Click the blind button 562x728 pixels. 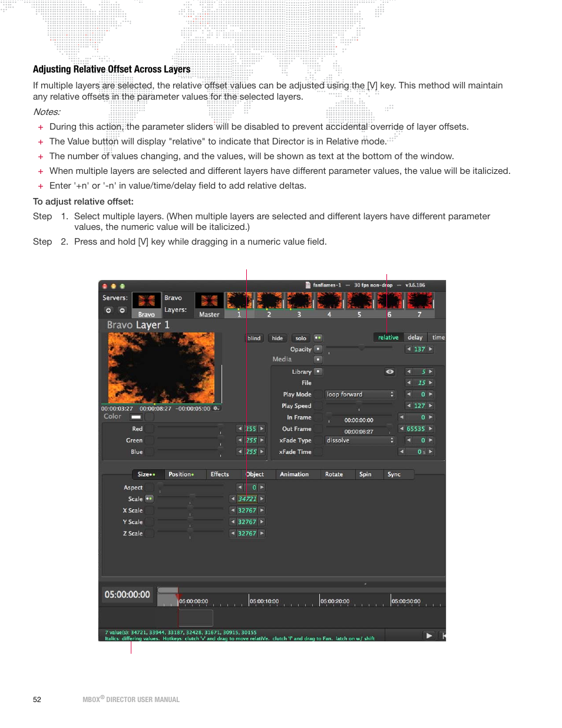click(x=254, y=338)
